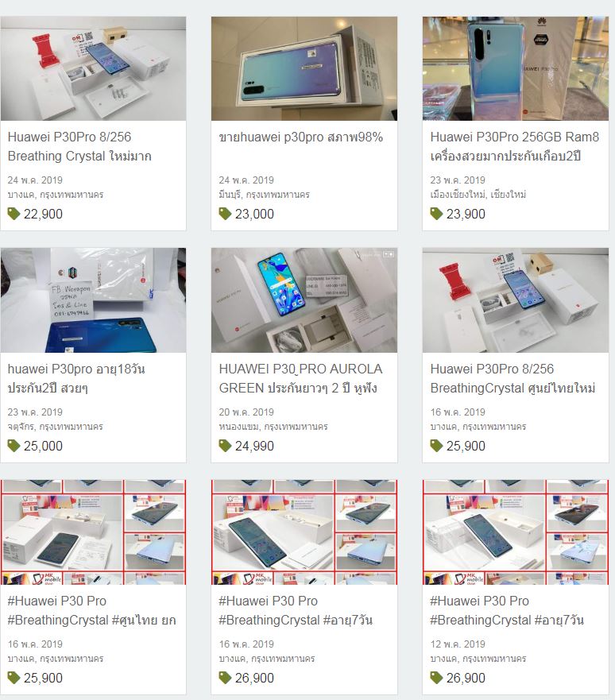Click the price tag icon beside 23,000
Image resolution: width=615 pixels, height=700 pixels.
tap(226, 214)
